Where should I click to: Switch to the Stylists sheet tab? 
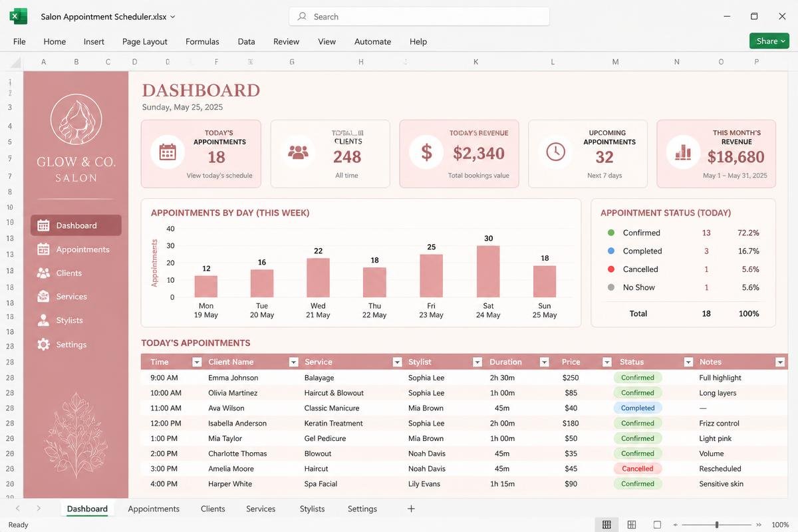click(312, 509)
